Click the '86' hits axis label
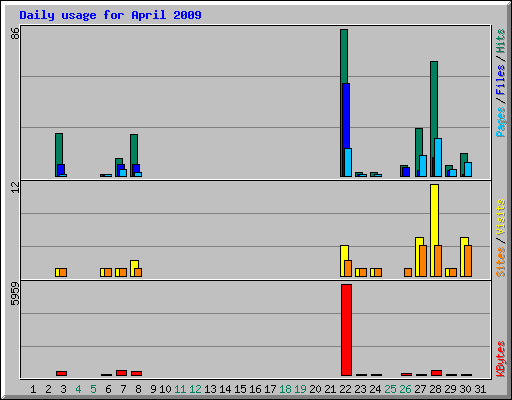Image resolution: width=512 pixels, height=400 pixels. point(15,33)
